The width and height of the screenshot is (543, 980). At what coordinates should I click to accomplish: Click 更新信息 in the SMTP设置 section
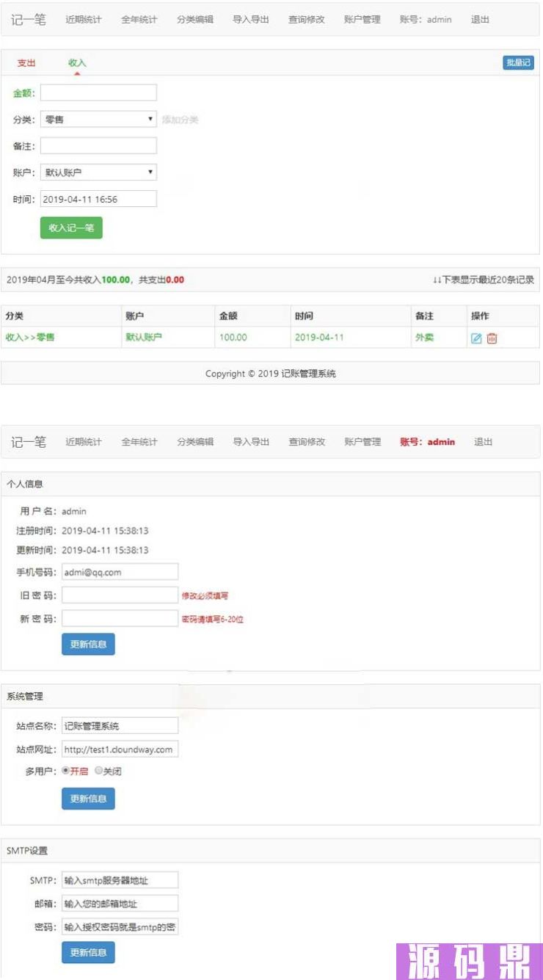[88, 953]
